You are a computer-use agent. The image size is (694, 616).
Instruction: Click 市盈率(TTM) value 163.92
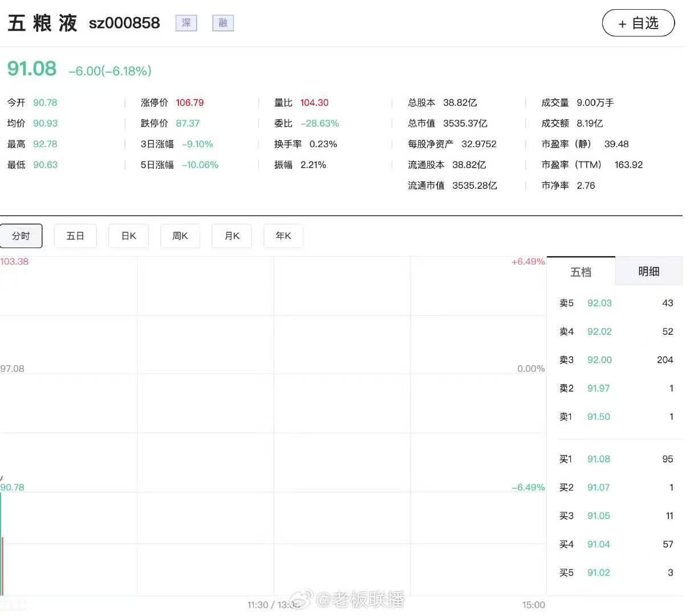[628, 165]
